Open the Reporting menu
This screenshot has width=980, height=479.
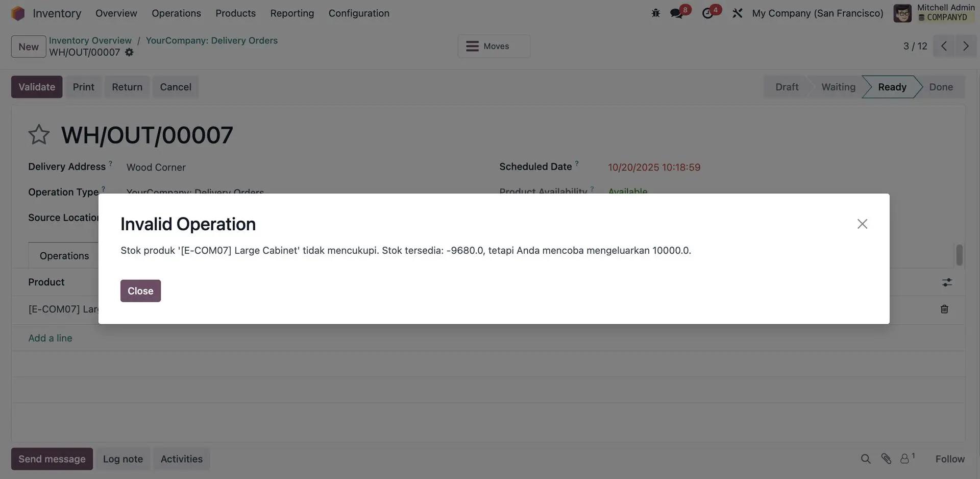tap(292, 13)
